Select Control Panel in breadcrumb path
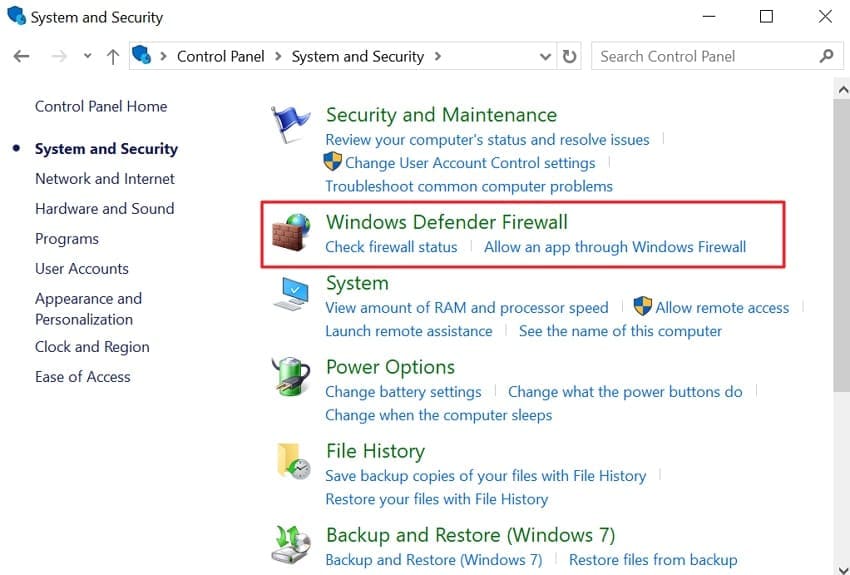The height and width of the screenshot is (575, 850). pos(221,56)
